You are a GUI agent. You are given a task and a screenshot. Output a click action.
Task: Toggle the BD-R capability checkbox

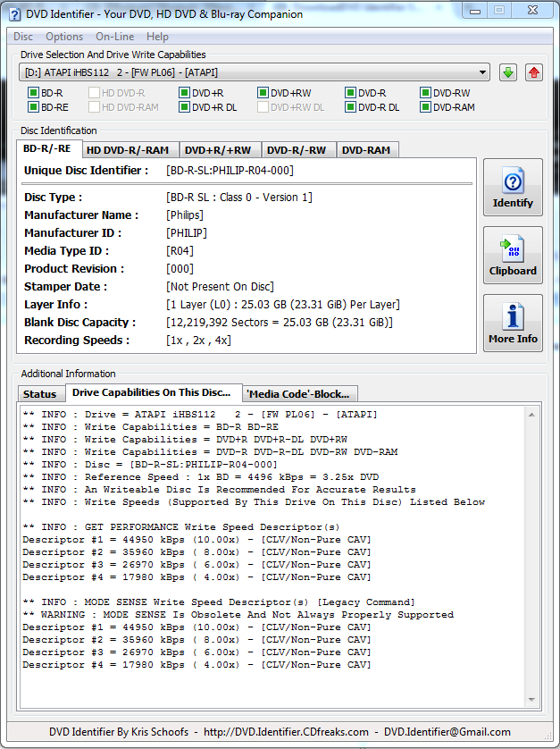(x=33, y=93)
